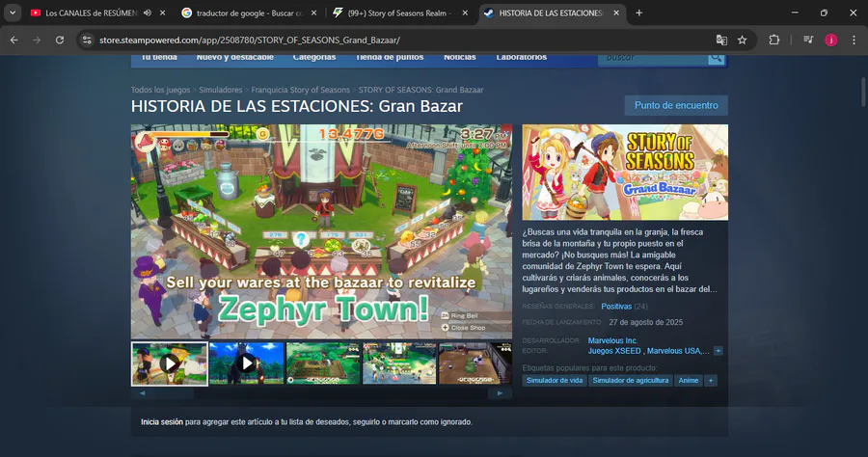This screenshot has width=868, height=457.
Task: Close the Story of Seasons Realm tab
Action: coord(465,13)
